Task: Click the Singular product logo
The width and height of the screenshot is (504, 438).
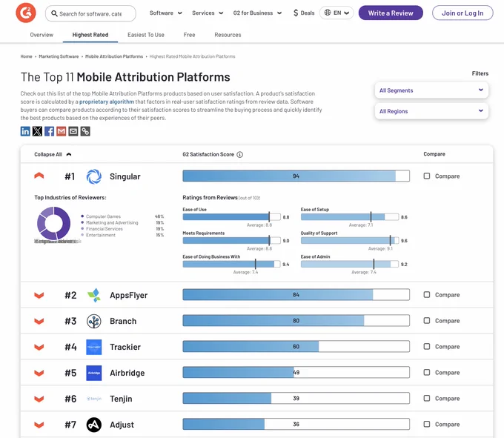Action: click(94, 176)
